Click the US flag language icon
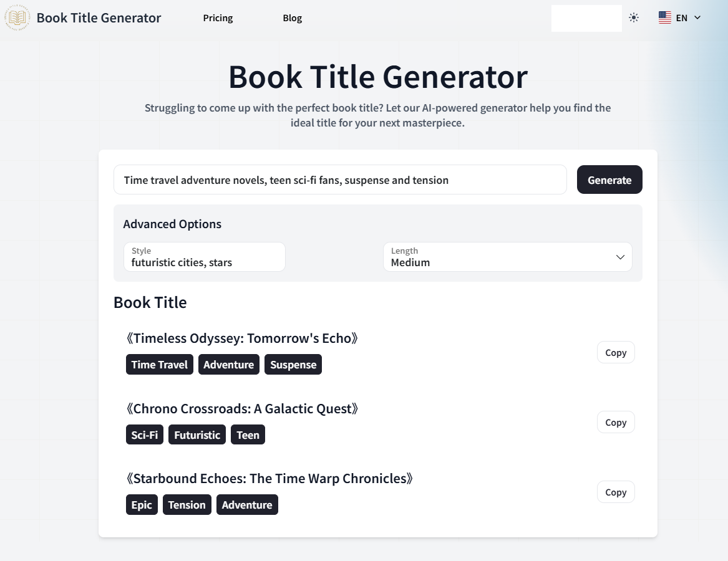Viewport: 728px width, 561px height. pyautogui.click(x=664, y=17)
